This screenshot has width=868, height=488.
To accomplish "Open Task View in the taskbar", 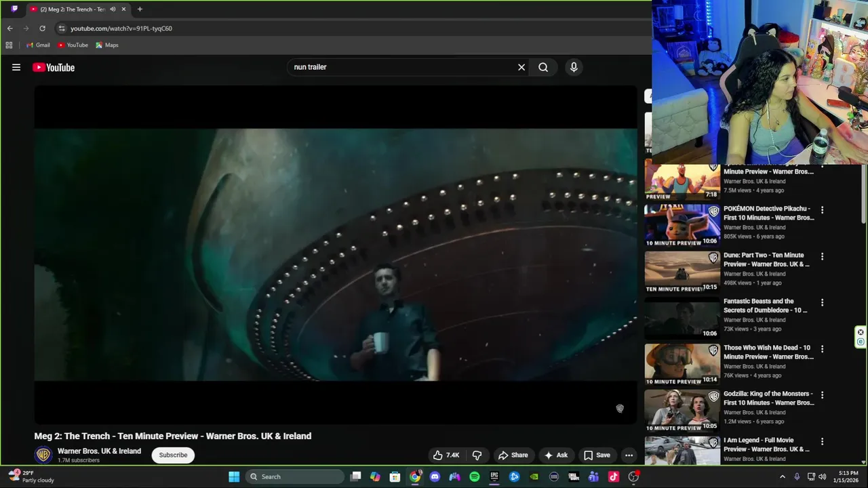I will (x=355, y=476).
